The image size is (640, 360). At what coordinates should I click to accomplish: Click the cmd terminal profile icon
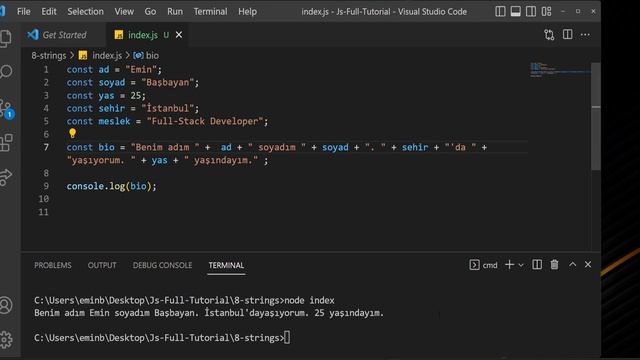[474, 265]
